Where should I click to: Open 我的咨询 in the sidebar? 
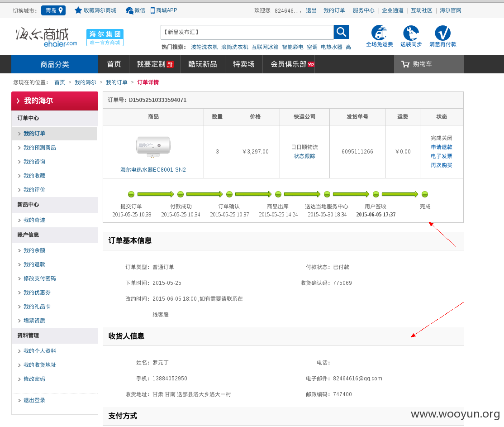tap(34, 162)
